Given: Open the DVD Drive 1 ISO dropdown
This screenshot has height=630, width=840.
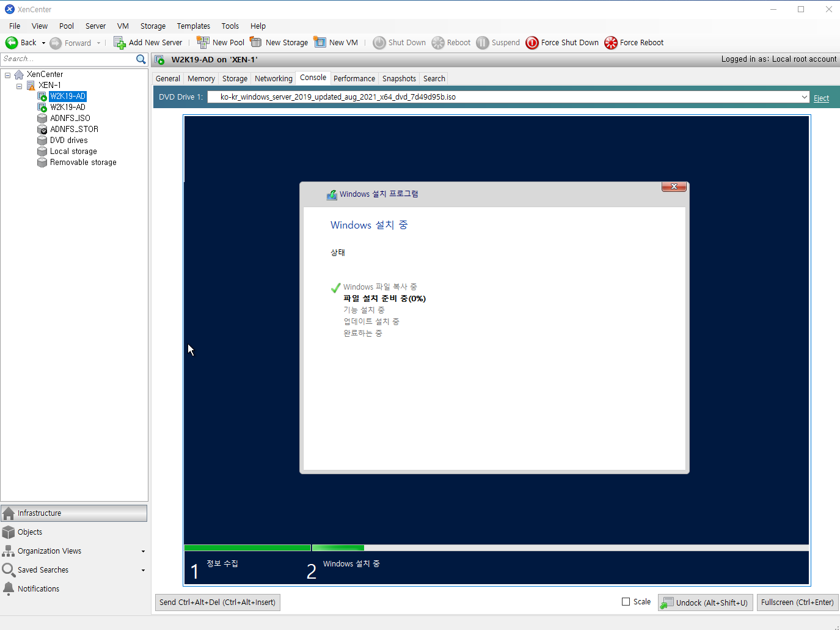Looking at the screenshot, I should click(804, 97).
